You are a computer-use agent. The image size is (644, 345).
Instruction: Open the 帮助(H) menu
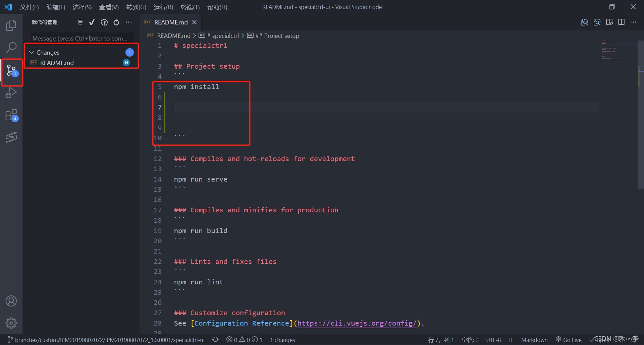click(217, 7)
